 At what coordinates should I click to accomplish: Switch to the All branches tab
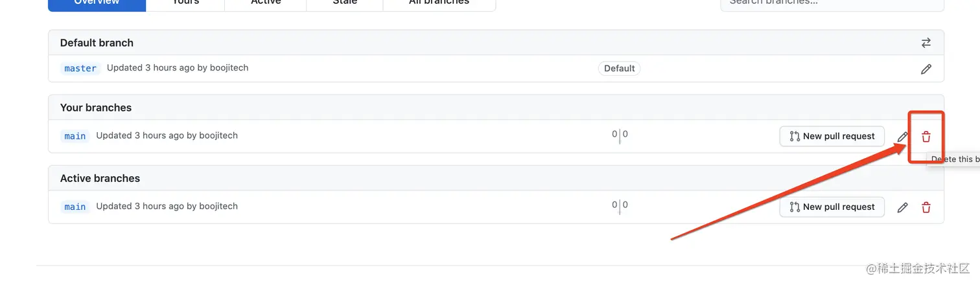pos(439,3)
